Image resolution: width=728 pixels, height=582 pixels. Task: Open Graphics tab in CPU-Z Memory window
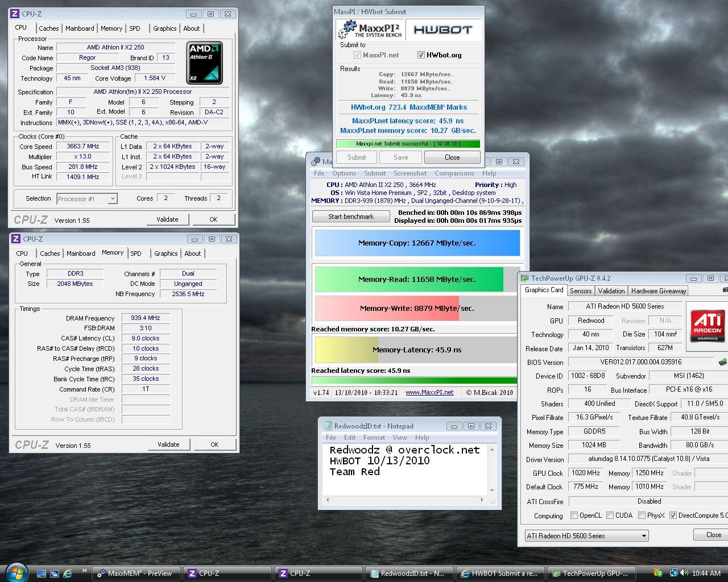click(166, 253)
